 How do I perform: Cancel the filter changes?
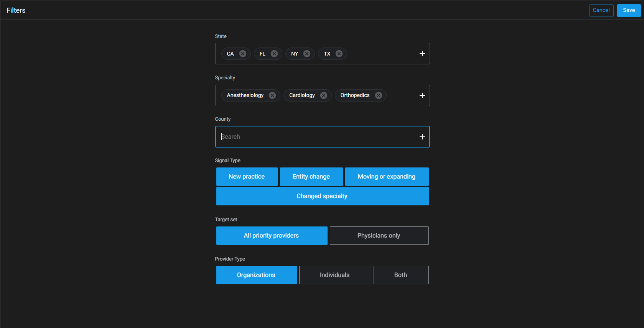point(601,10)
